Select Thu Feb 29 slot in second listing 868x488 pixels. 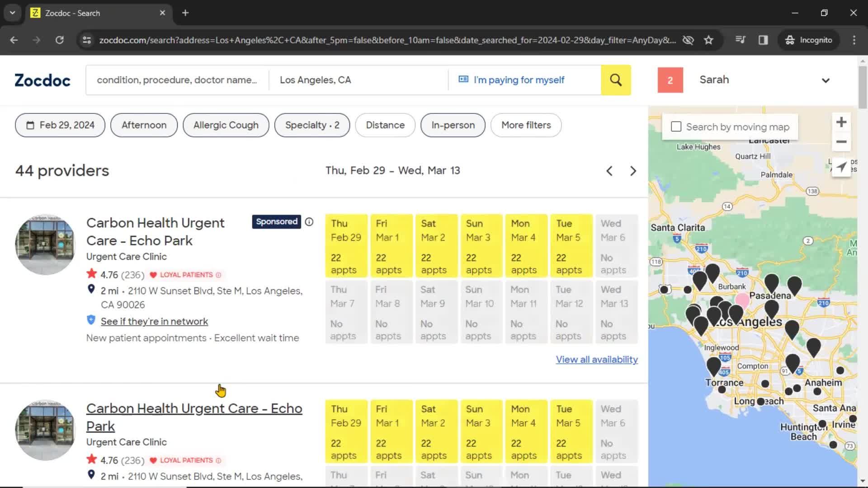pos(346,432)
